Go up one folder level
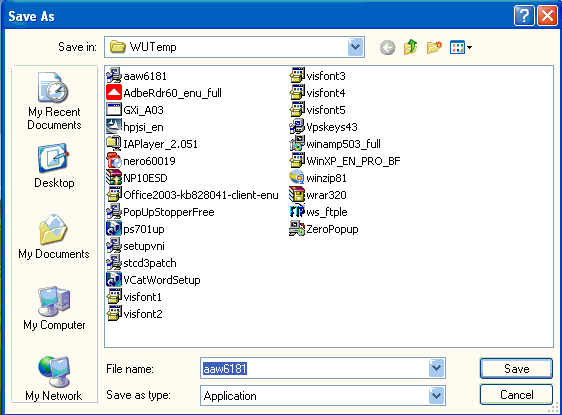This screenshot has height=415, width=562. click(x=411, y=47)
